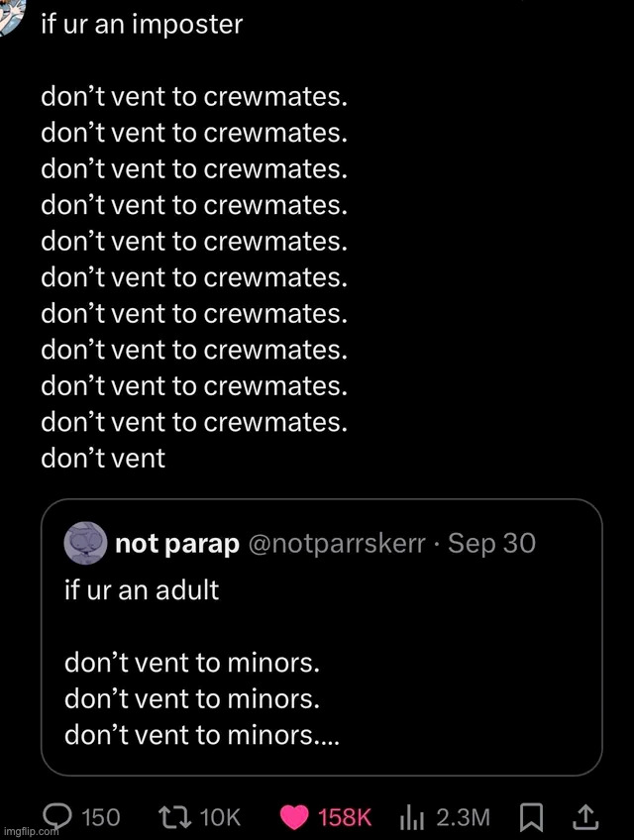Show the 158K likes count

345,816
